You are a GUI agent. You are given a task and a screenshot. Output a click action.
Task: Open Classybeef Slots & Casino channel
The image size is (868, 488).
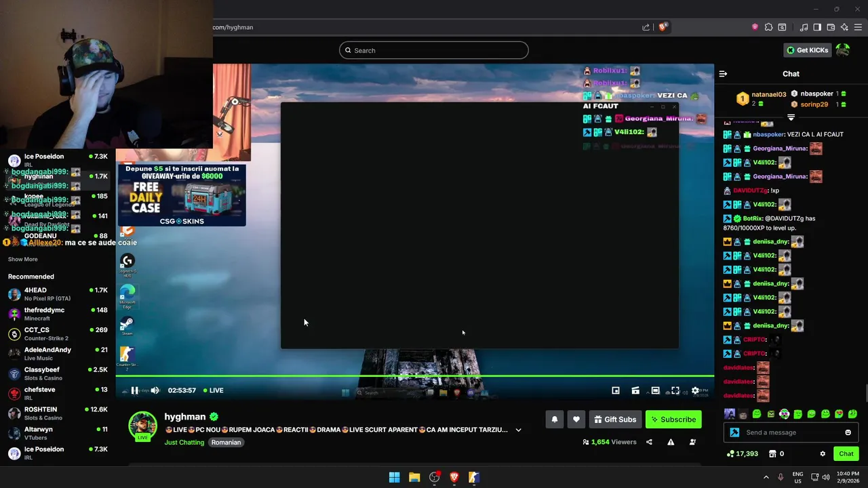tap(58, 373)
